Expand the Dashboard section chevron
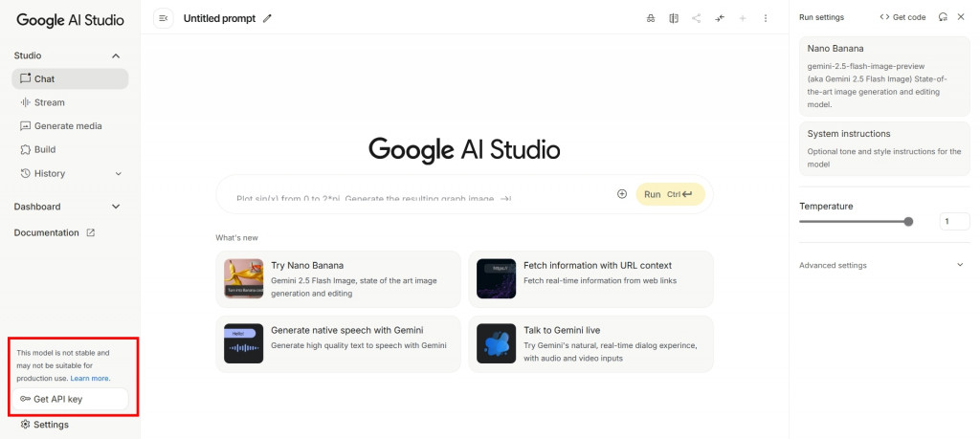The image size is (980, 439). [116, 207]
